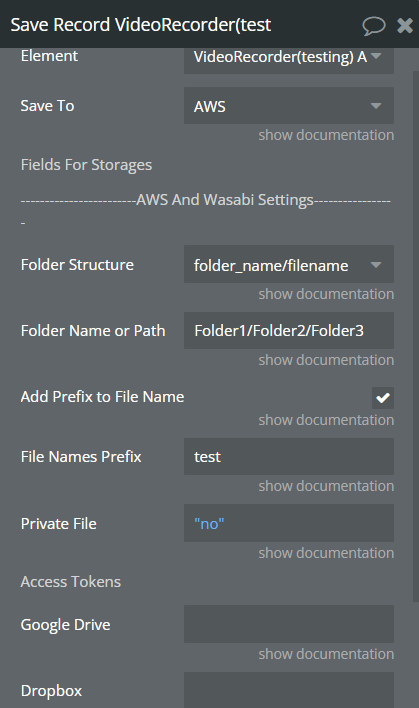Click the Save Record VideoRecorder title text
This screenshot has width=419, height=708.
click(x=141, y=25)
